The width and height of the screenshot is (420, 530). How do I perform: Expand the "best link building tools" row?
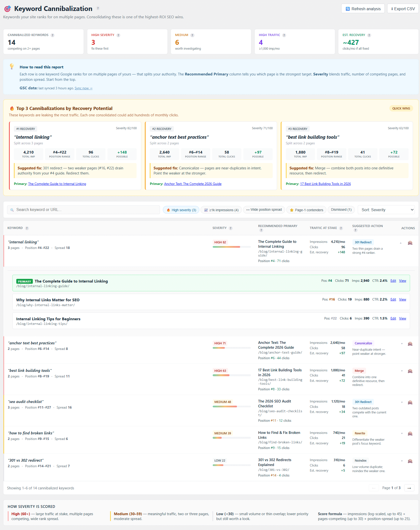402,371
